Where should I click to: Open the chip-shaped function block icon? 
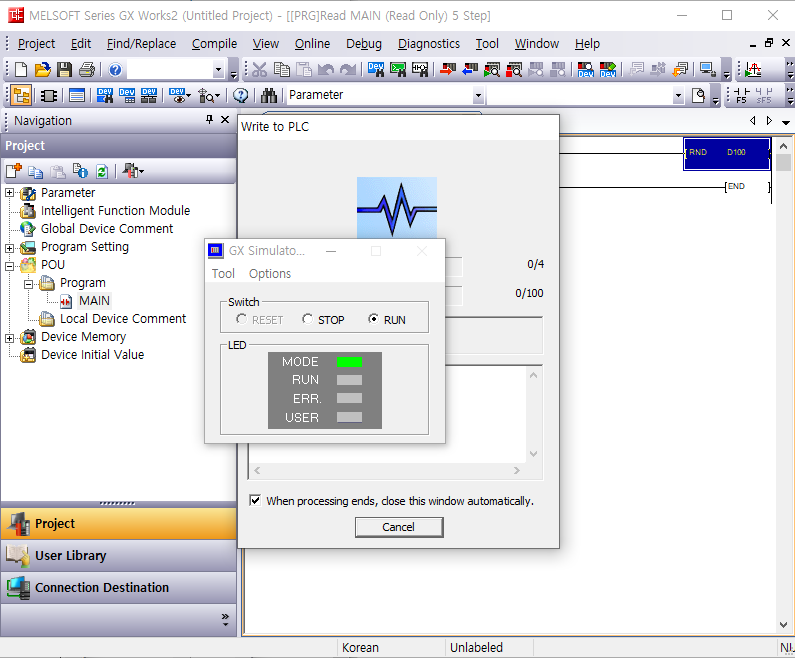pos(49,95)
